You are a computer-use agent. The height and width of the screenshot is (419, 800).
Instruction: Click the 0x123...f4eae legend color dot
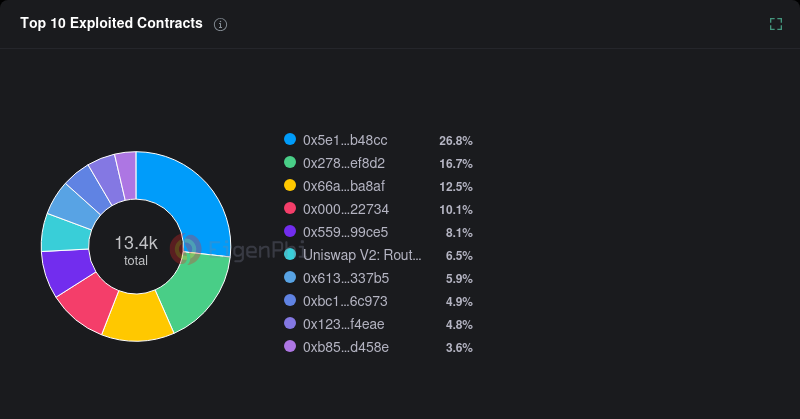pos(290,324)
